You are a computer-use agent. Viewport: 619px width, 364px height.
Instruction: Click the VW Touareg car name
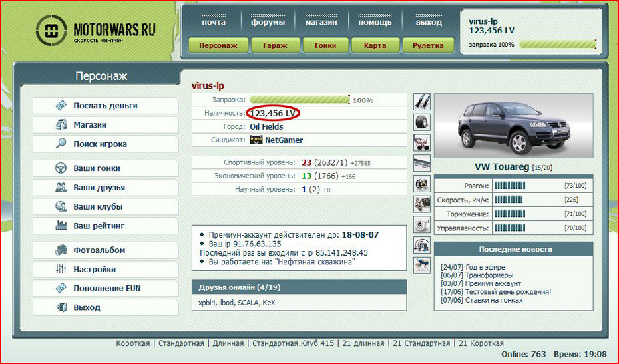pyautogui.click(x=502, y=167)
